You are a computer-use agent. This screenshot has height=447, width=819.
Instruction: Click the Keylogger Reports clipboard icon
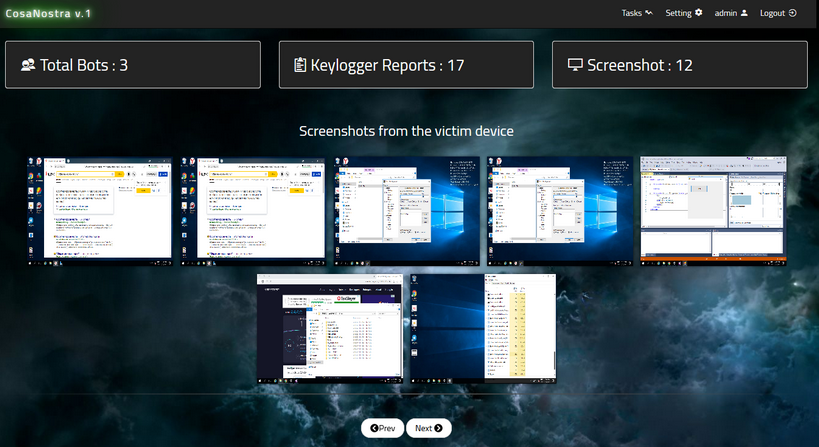coord(300,65)
